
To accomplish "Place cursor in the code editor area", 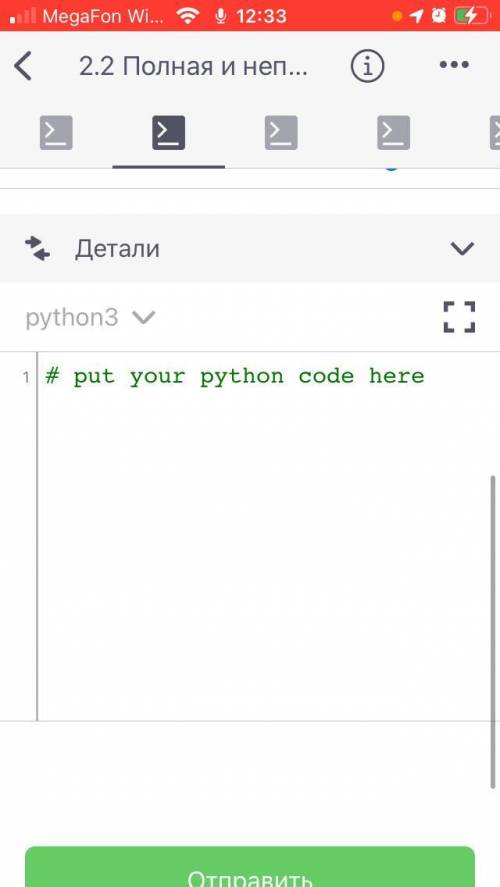I will pos(263,536).
